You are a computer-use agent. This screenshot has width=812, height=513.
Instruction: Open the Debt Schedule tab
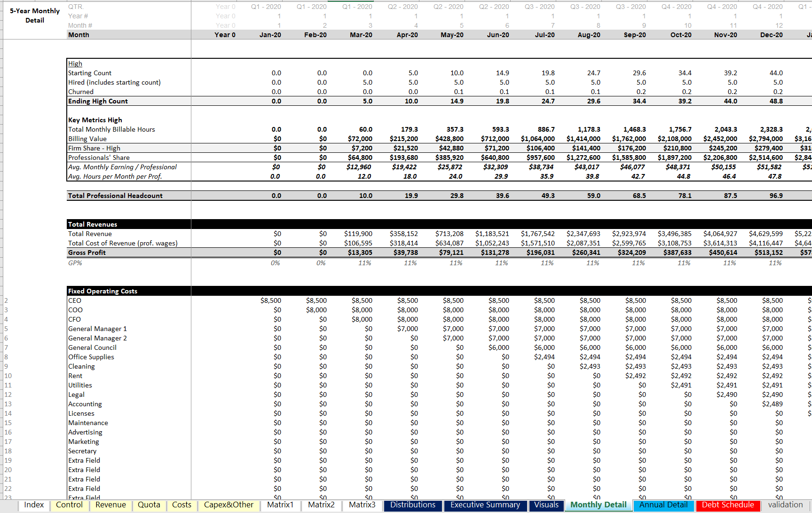click(x=728, y=505)
